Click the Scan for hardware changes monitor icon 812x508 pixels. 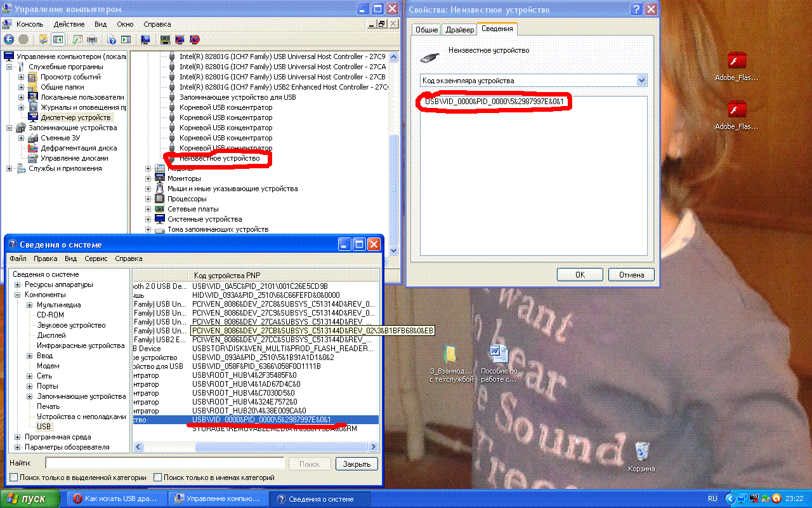[x=145, y=39]
